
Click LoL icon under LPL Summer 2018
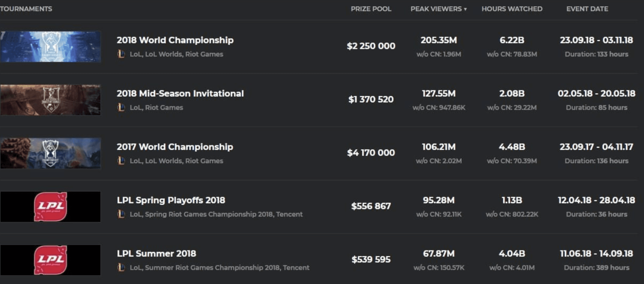tap(121, 267)
